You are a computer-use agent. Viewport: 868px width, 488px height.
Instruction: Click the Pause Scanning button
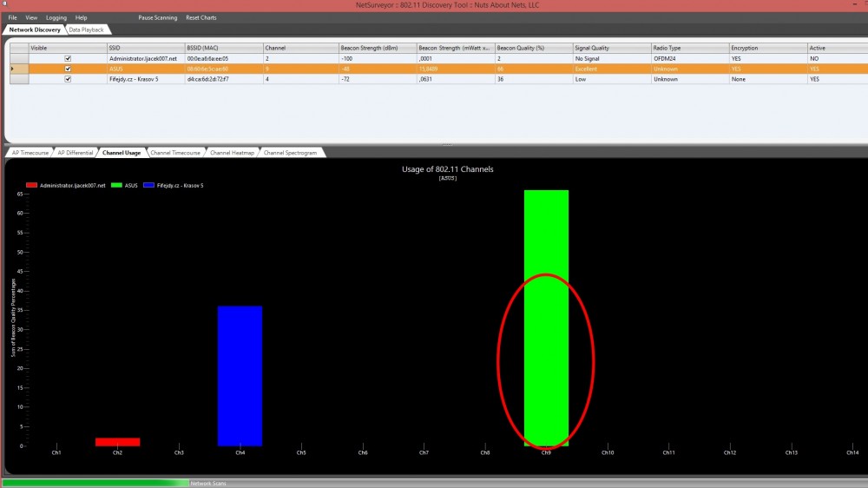(157, 17)
